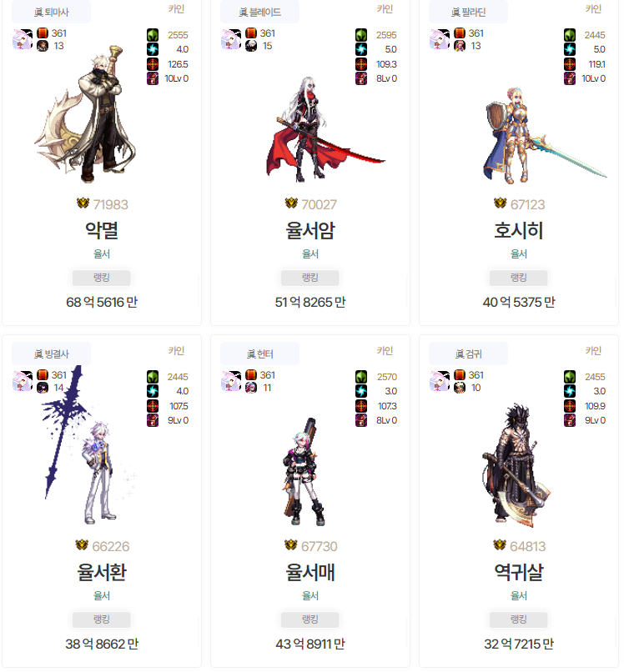Select the 眞 블레이드 class tag
The image size is (624, 672).
click(x=259, y=12)
